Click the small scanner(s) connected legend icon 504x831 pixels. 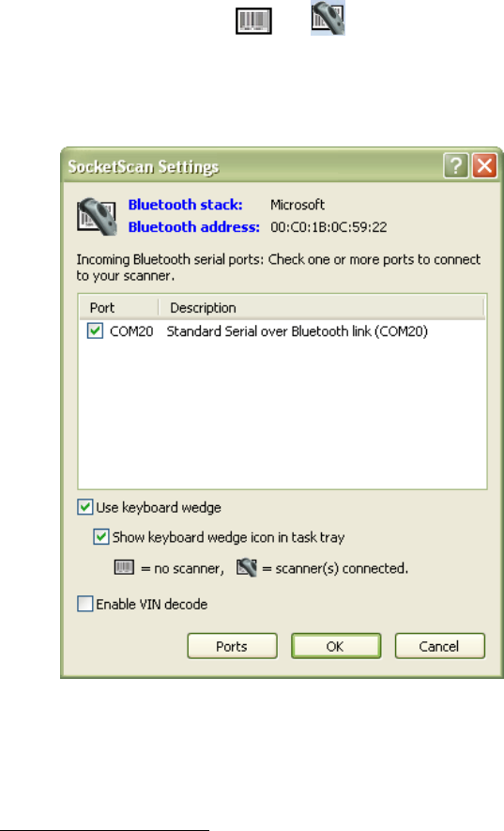coord(247,567)
